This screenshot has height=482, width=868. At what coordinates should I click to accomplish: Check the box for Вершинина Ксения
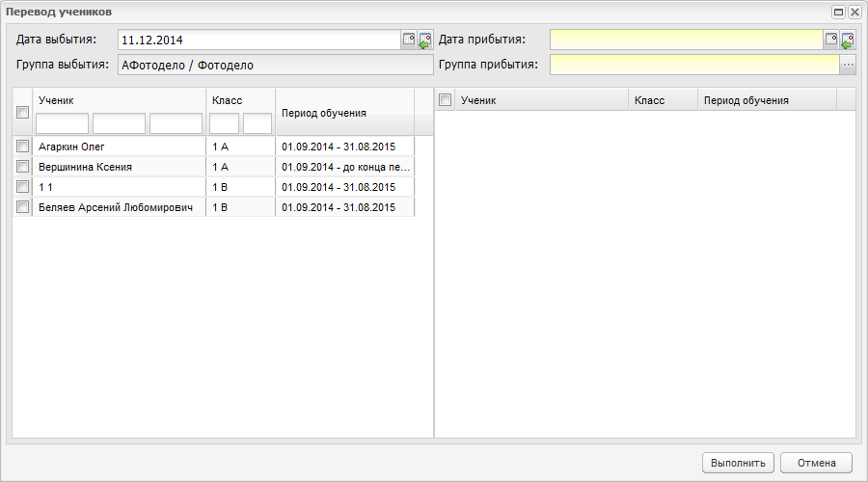tap(23, 166)
